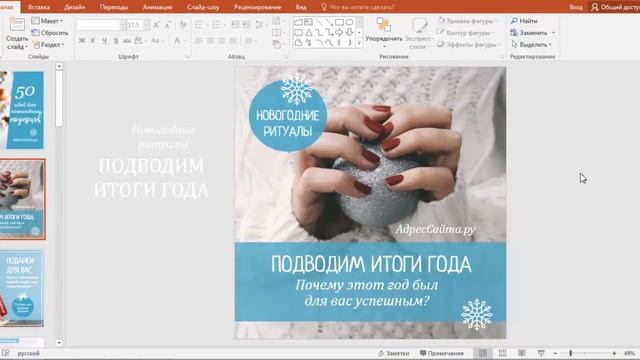
Task: Decrease font size with the small A icon
Action: click(168, 25)
